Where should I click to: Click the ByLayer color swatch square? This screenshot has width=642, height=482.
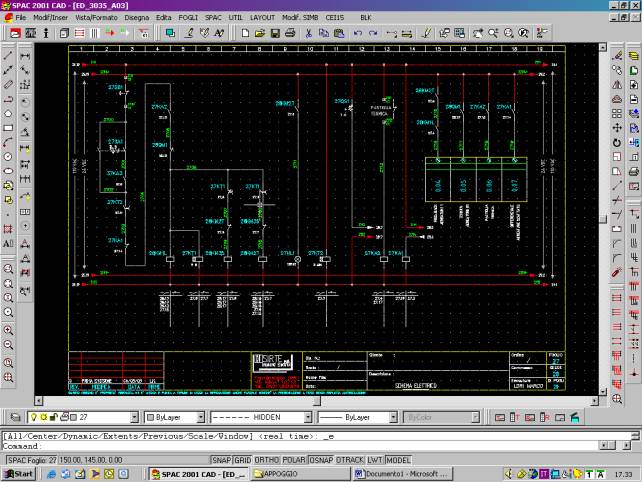pos(150,417)
